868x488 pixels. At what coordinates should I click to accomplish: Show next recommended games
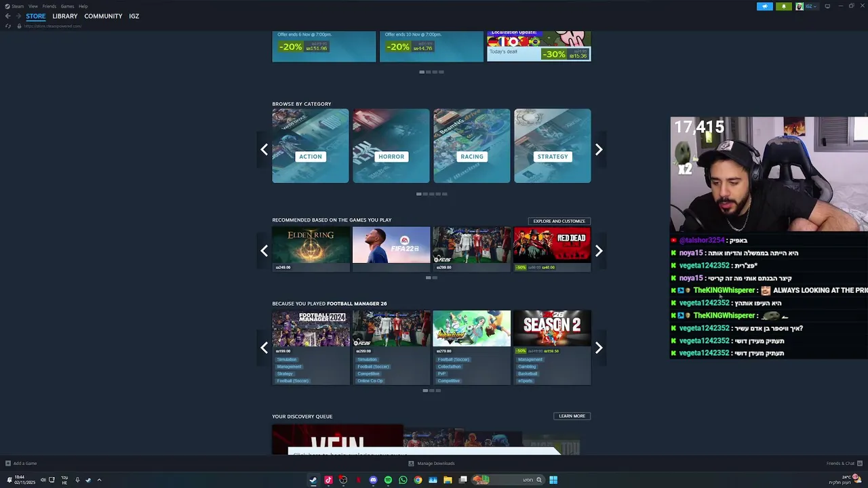tap(599, 251)
